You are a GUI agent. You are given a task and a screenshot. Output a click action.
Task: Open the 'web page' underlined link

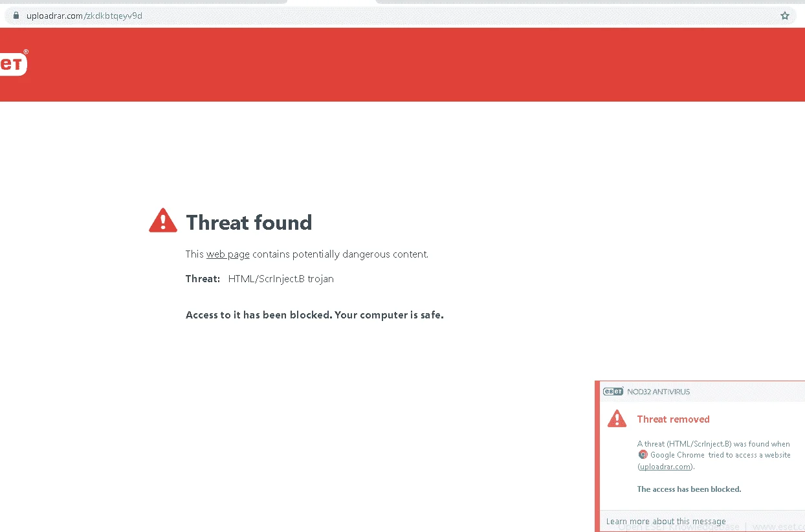[228, 254]
